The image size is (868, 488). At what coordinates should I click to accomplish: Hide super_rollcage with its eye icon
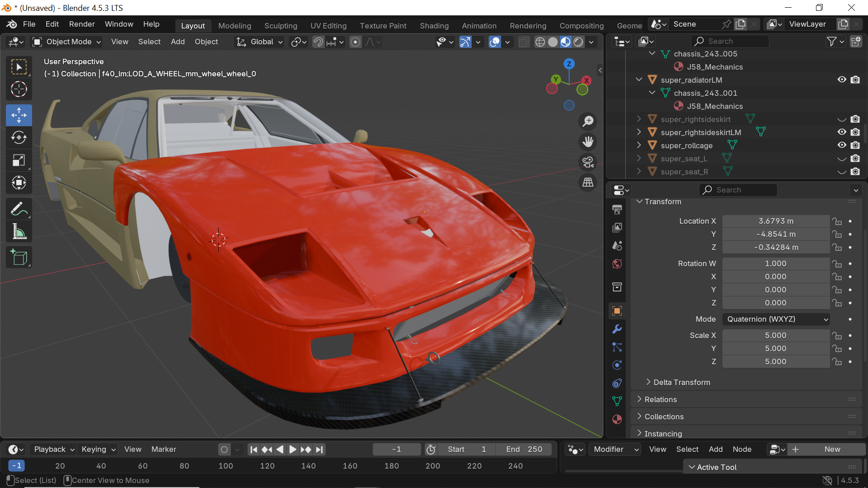841,145
